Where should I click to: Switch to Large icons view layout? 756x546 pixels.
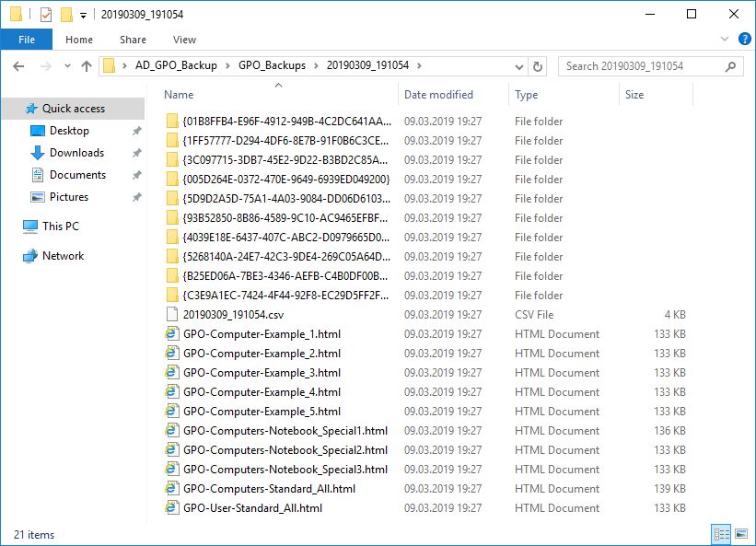click(741, 534)
